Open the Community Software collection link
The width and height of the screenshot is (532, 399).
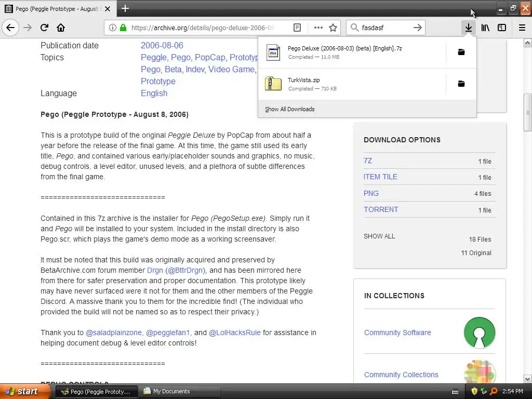[397, 332]
